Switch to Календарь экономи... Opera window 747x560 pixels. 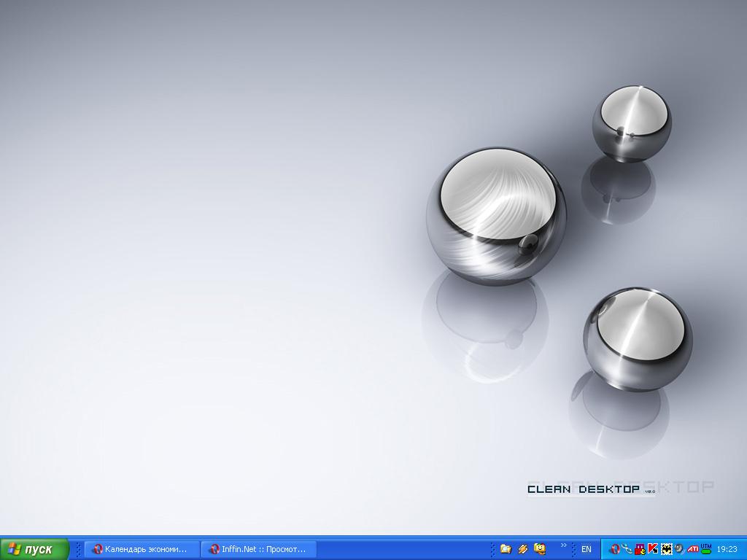pyautogui.click(x=142, y=549)
